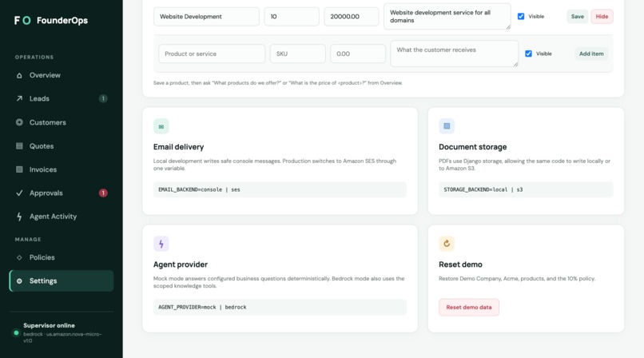
Task: Click the Product or service input
Action: coord(212,54)
